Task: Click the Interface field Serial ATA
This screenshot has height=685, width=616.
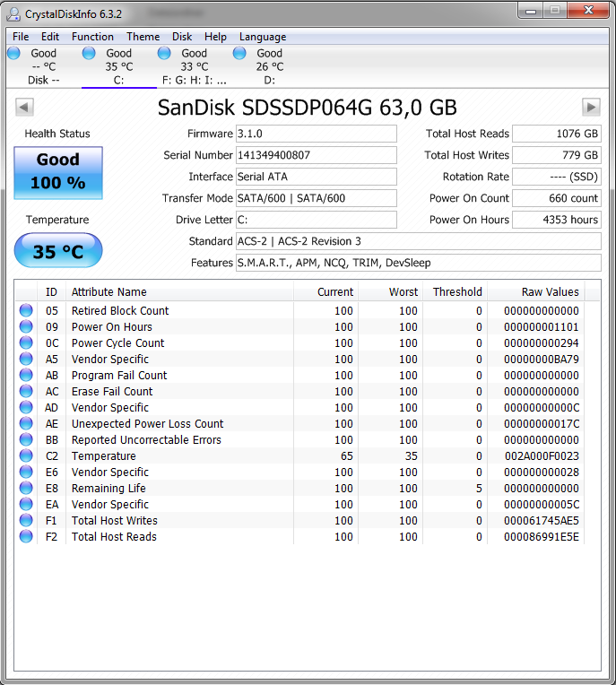Action: click(x=317, y=177)
